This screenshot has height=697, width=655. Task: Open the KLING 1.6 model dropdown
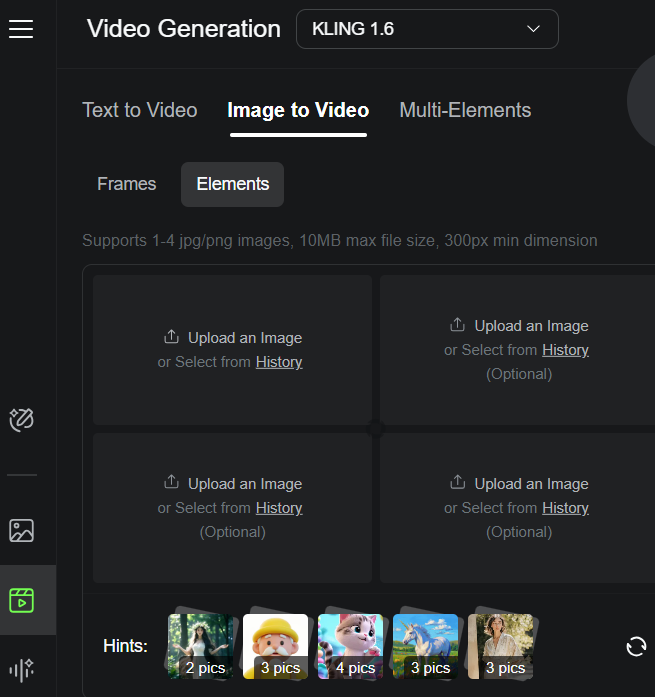(427, 29)
